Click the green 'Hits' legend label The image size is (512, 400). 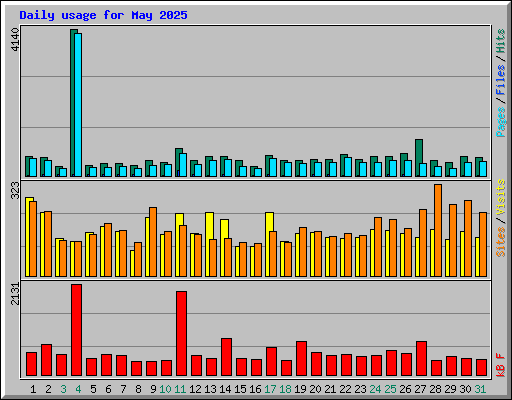pos(501,41)
